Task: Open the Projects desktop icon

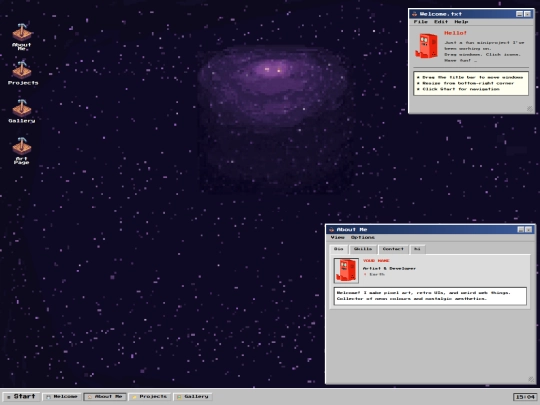Action: point(22,72)
